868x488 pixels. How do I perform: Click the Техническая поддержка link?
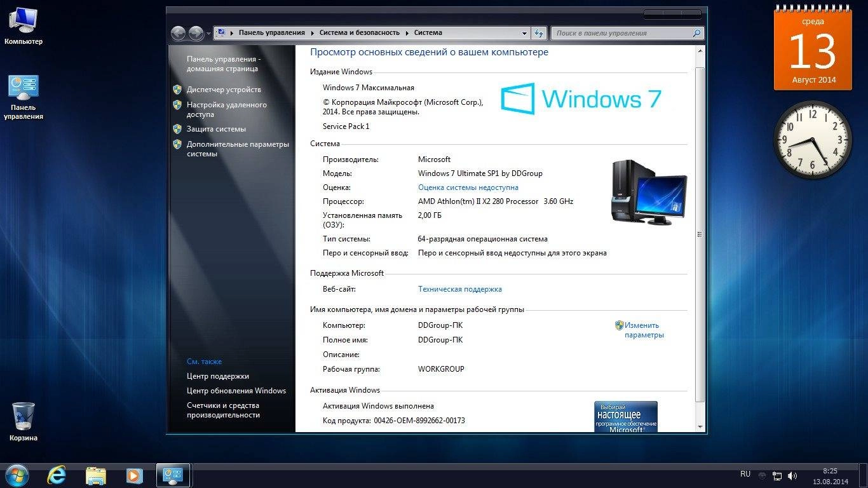click(459, 288)
